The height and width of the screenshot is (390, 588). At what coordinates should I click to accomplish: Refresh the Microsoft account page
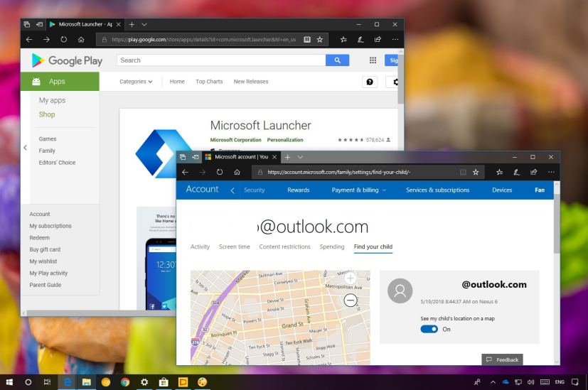220,172
